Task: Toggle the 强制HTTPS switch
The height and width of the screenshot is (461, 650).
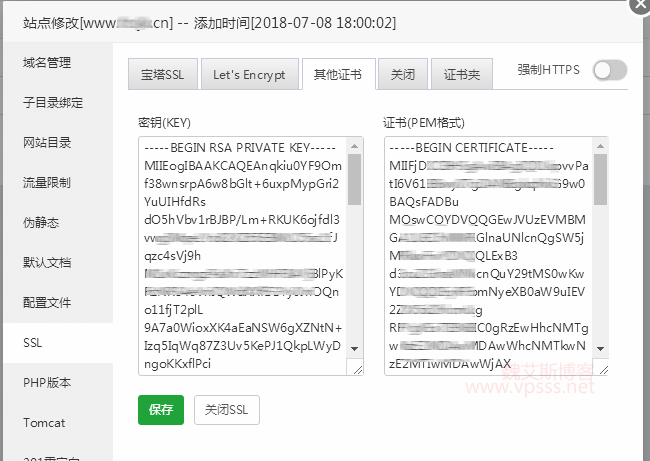Action: point(609,70)
